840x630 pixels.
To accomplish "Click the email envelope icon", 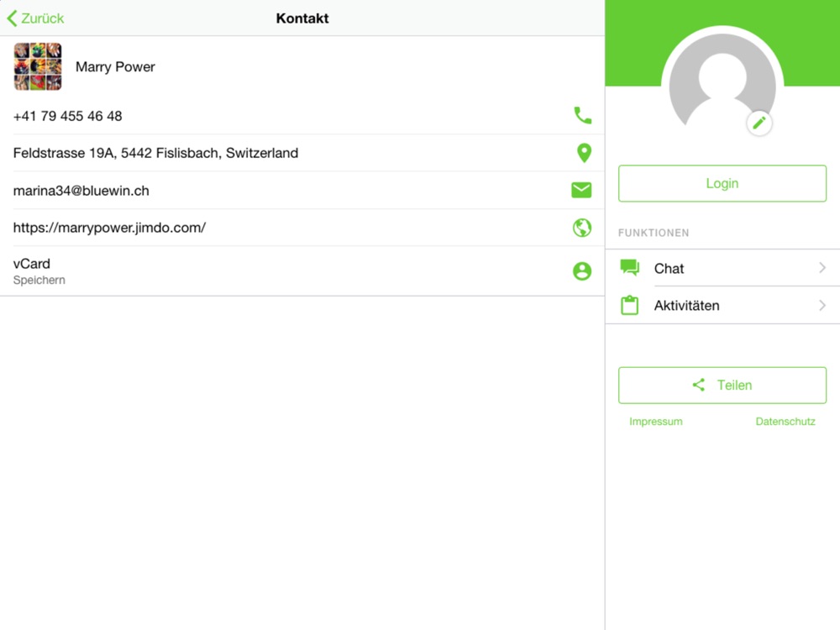I will 581,190.
